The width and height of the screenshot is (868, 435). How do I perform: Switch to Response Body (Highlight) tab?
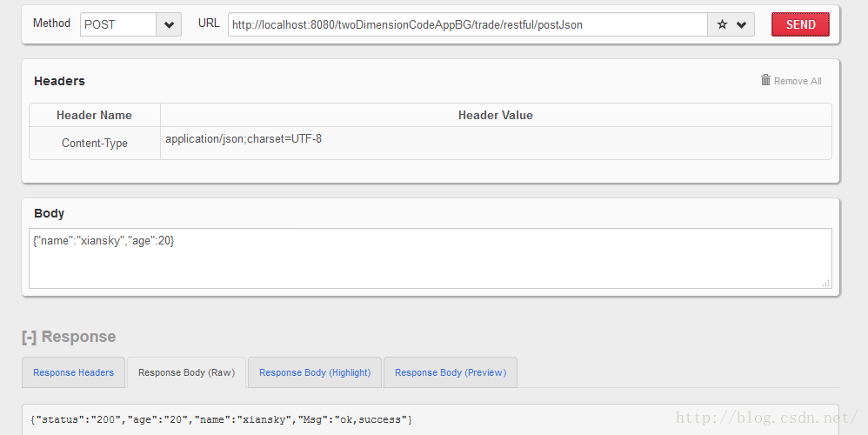click(x=315, y=372)
